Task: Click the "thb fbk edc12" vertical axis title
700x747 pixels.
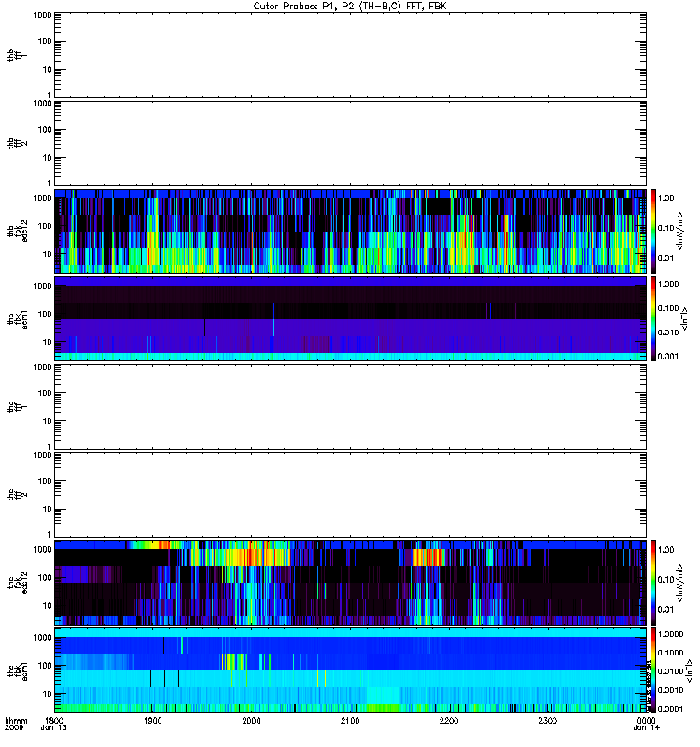Action: (18, 231)
